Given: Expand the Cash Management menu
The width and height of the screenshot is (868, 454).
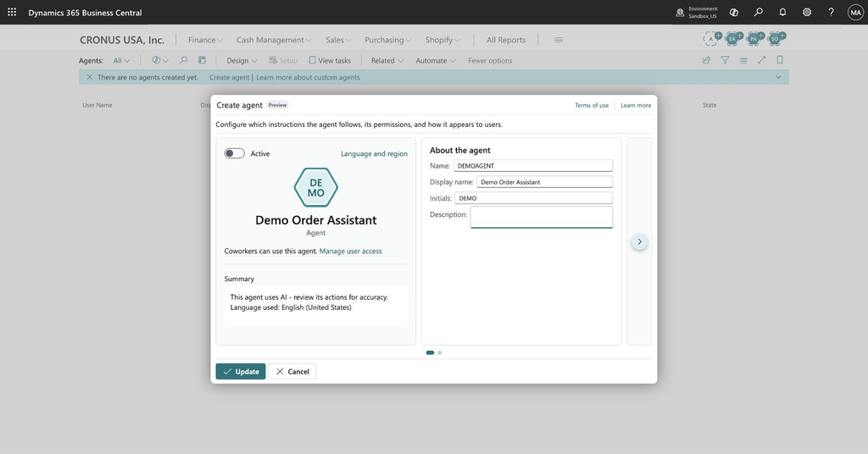Looking at the screenshot, I should tap(274, 40).
